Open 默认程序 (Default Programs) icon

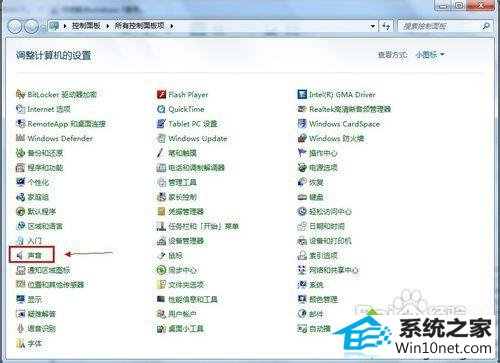click(21, 211)
